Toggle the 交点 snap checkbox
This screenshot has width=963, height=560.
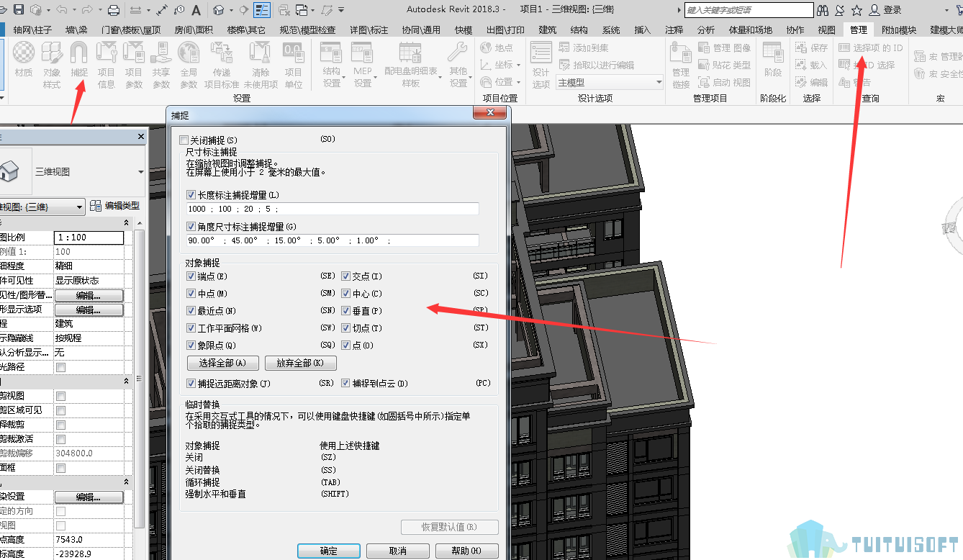(345, 276)
